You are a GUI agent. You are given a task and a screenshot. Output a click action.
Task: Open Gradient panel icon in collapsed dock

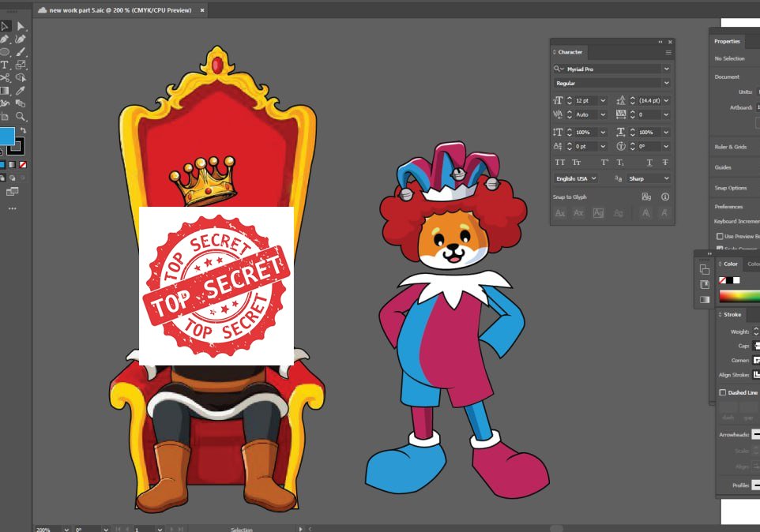[704, 300]
